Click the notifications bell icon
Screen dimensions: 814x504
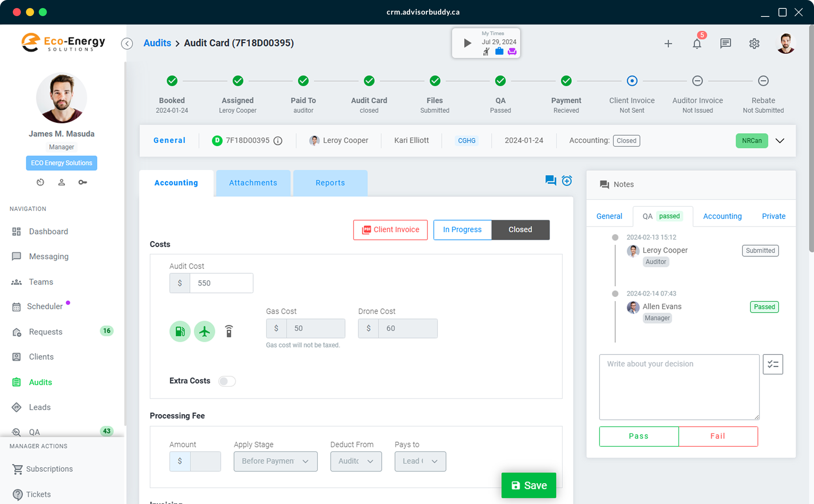tap(697, 44)
